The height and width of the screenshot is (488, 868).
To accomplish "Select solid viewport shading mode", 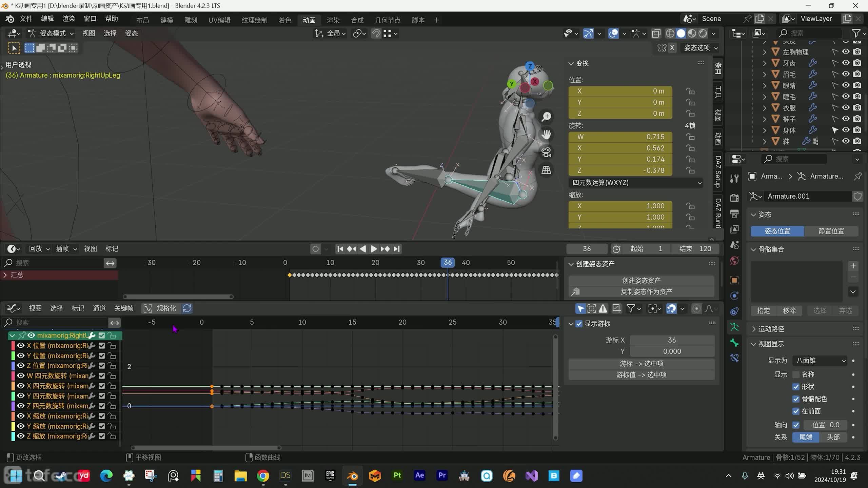I will [x=681, y=33].
